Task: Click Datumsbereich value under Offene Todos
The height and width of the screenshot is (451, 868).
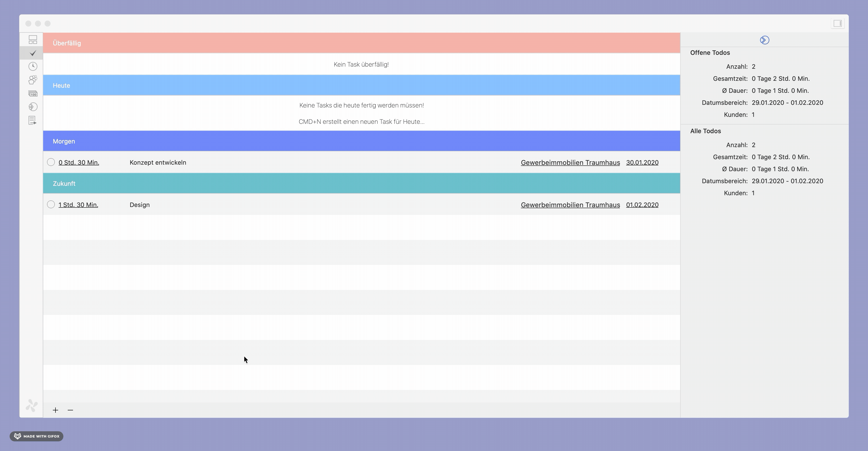Action: (x=788, y=103)
